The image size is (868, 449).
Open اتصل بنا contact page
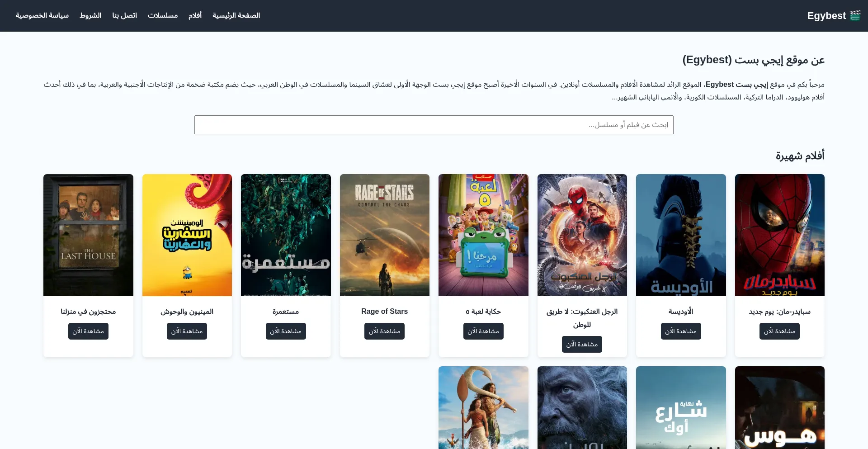point(124,15)
